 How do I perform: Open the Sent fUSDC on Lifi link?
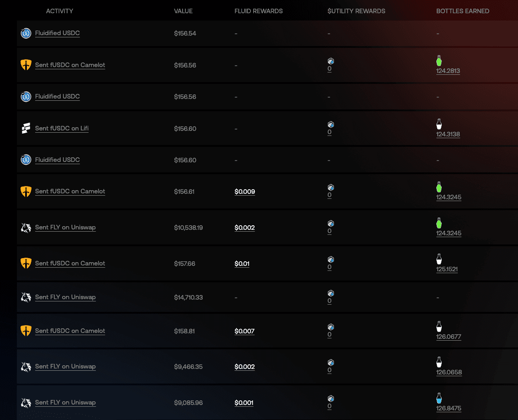62,128
